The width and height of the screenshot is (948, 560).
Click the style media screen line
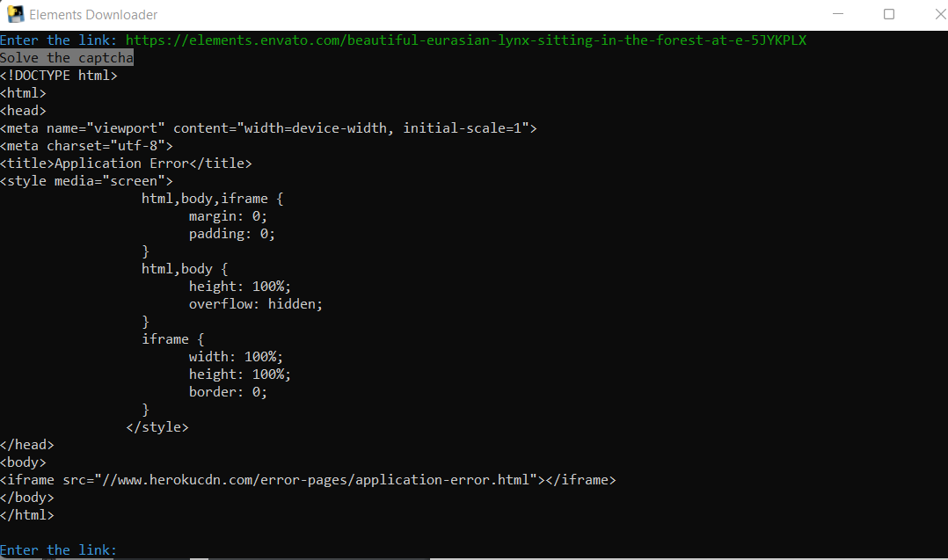pos(86,181)
